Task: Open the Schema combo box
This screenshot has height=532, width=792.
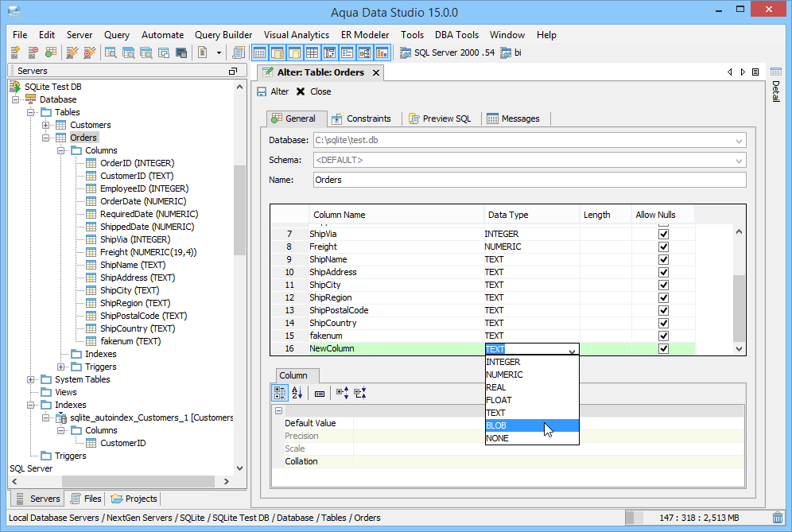Action: (530, 160)
